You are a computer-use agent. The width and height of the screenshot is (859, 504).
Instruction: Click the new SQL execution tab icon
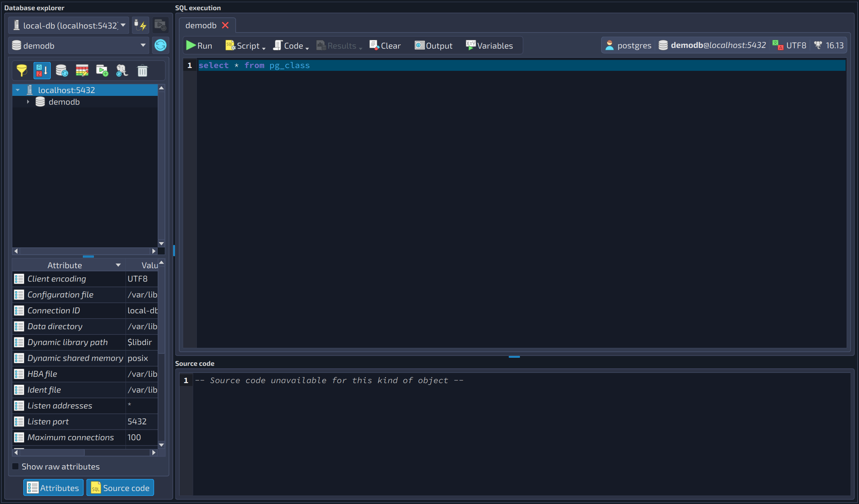(102, 71)
